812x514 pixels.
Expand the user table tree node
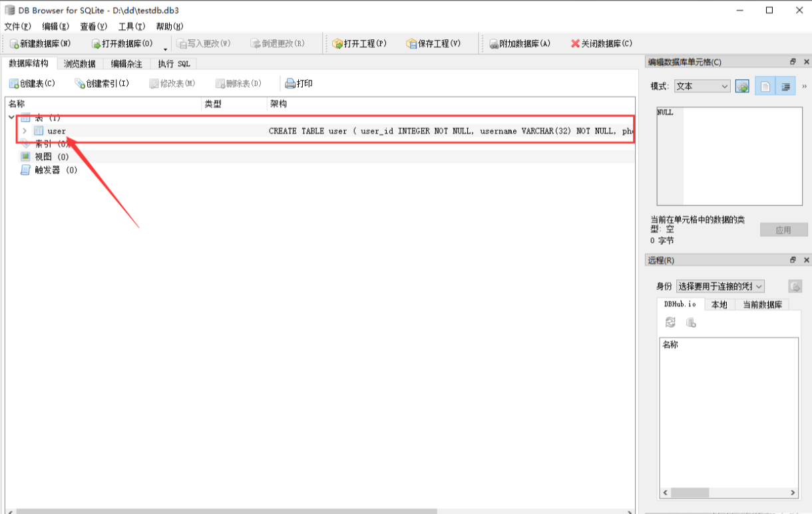(x=25, y=131)
